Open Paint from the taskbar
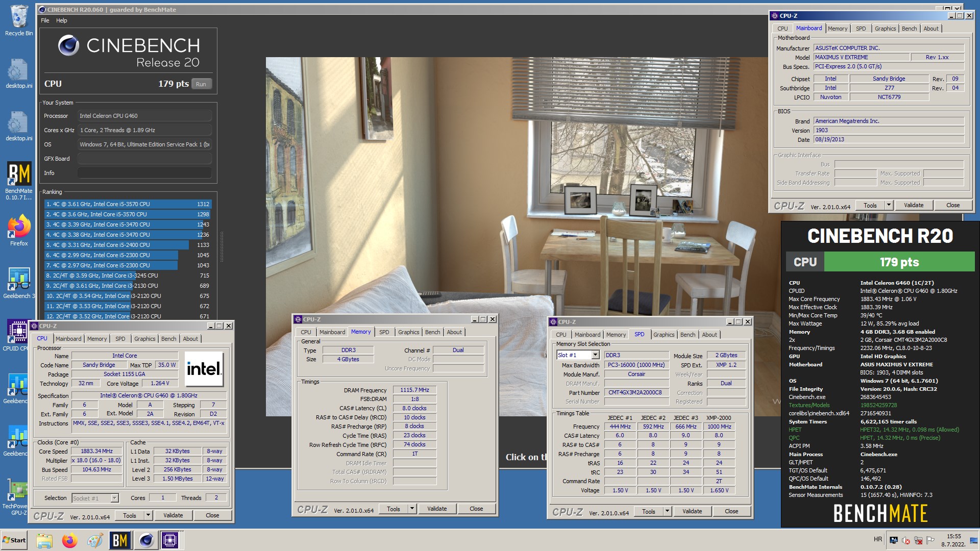Image resolution: width=980 pixels, height=551 pixels. point(95,540)
